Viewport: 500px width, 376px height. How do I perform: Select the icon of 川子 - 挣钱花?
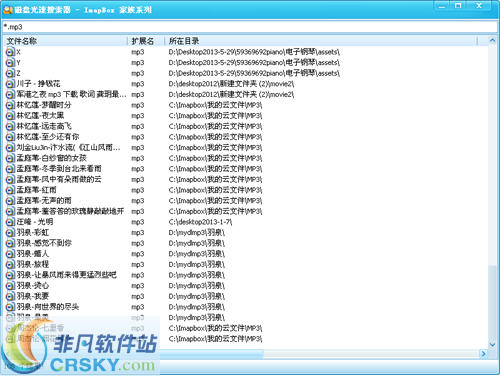10,84
